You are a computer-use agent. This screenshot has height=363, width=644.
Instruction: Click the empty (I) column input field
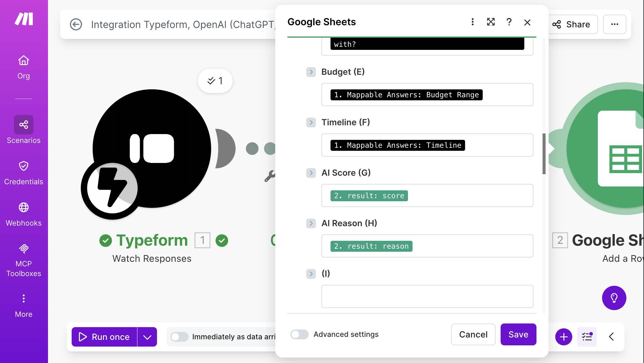click(427, 296)
